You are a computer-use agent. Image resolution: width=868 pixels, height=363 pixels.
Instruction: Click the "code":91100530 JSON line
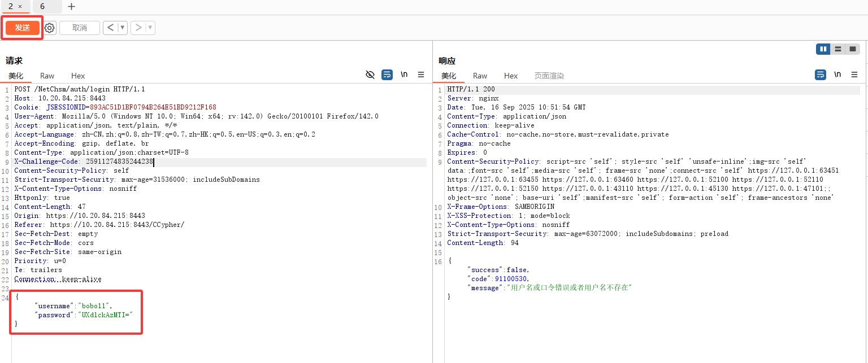[498, 279]
